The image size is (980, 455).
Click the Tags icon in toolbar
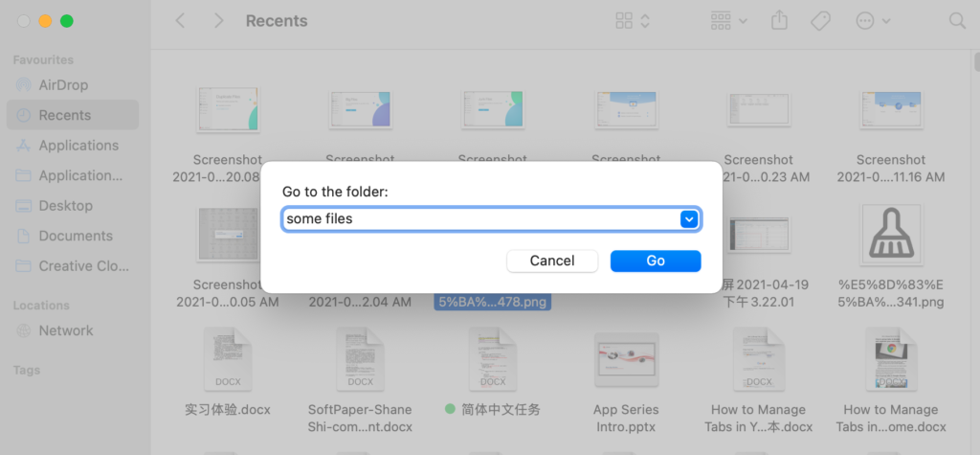pyautogui.click(x=820, y=20)
